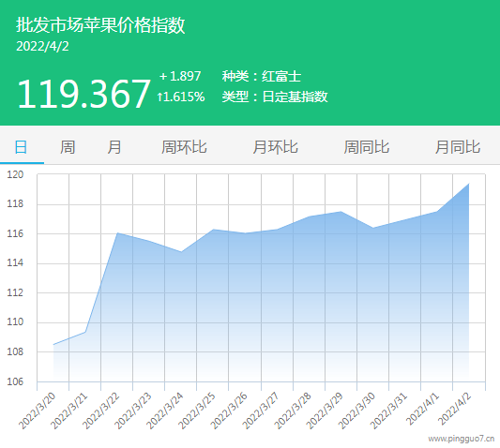500x448 pixels.
Task: Click the x-axis label 2022/3/21
Action: [68, 411]
